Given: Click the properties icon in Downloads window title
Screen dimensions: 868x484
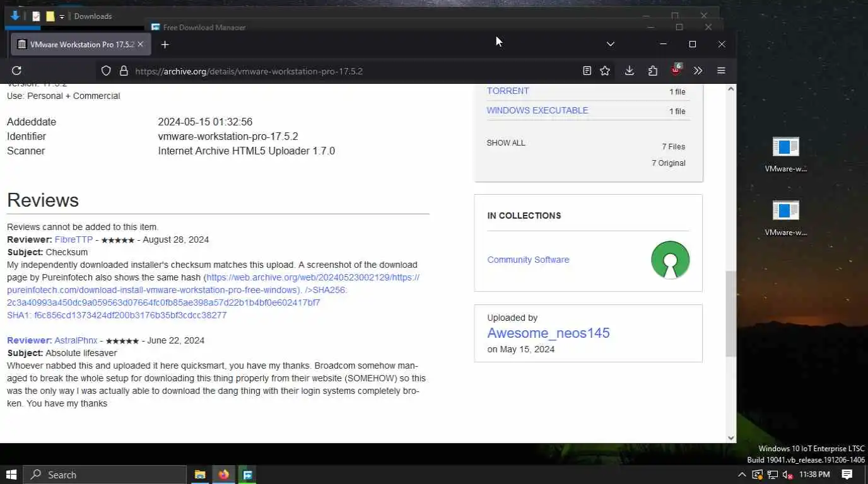Looking at the screenshot, I should click(36, 16).
